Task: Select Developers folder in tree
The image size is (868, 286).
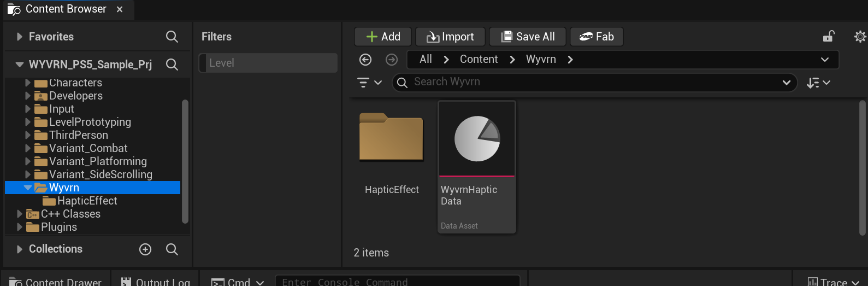Action: [x=76, y=96]
